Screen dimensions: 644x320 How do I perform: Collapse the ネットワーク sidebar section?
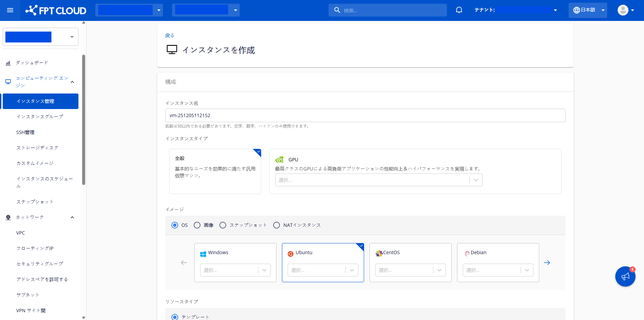(72, 217)
